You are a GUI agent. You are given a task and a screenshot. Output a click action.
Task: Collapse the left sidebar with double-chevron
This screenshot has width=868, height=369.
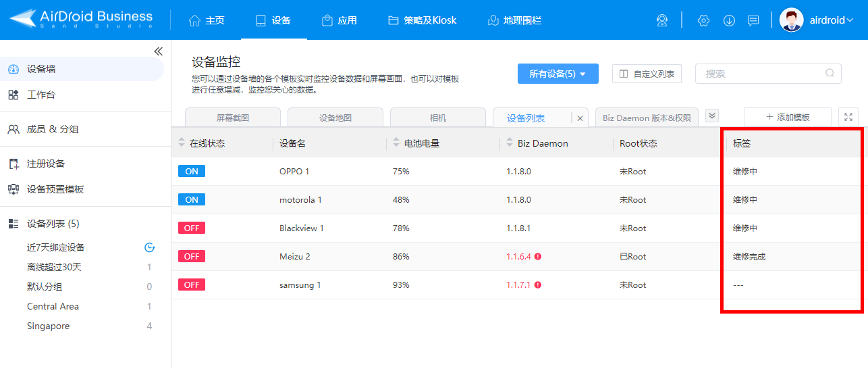(158, 51)
